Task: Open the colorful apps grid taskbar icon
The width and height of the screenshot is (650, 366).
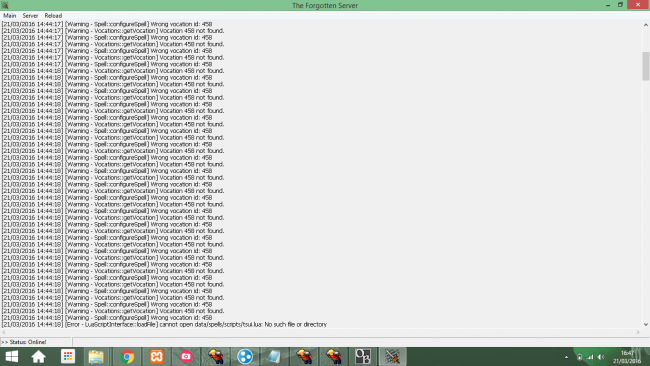Action: pyautogui.click(x=68, y=356)
